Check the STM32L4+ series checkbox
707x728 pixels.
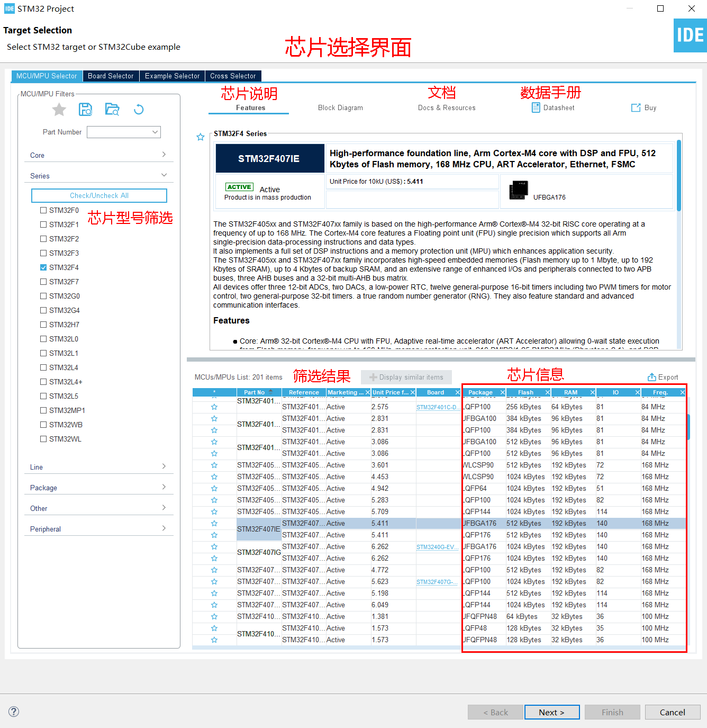[43, 382]
